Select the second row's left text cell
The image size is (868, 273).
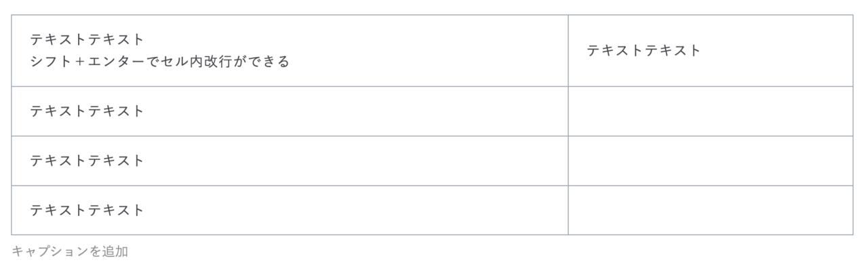[290, 111]
